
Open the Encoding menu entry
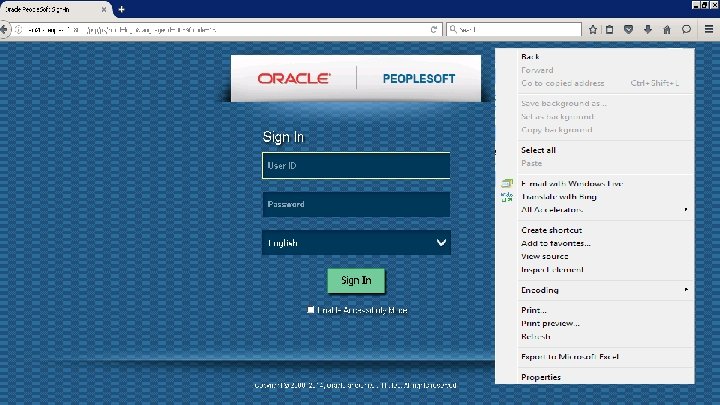tap(540, 290)
